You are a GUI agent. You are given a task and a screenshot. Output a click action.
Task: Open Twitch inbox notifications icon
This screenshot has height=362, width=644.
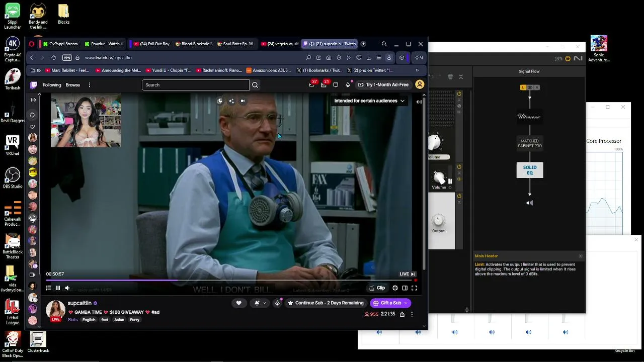coord(324,84)
